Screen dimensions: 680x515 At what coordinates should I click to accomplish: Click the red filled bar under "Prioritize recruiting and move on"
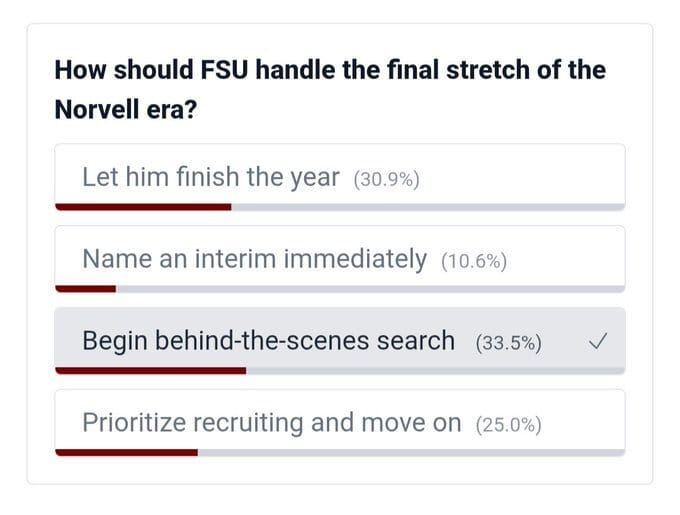[x=126, y=452]
